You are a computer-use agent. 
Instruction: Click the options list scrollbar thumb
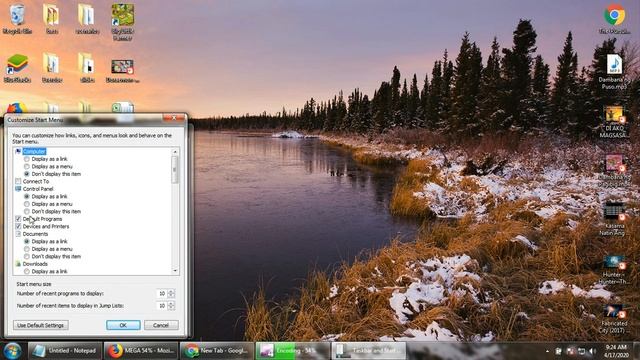click(x=175, y=169)
